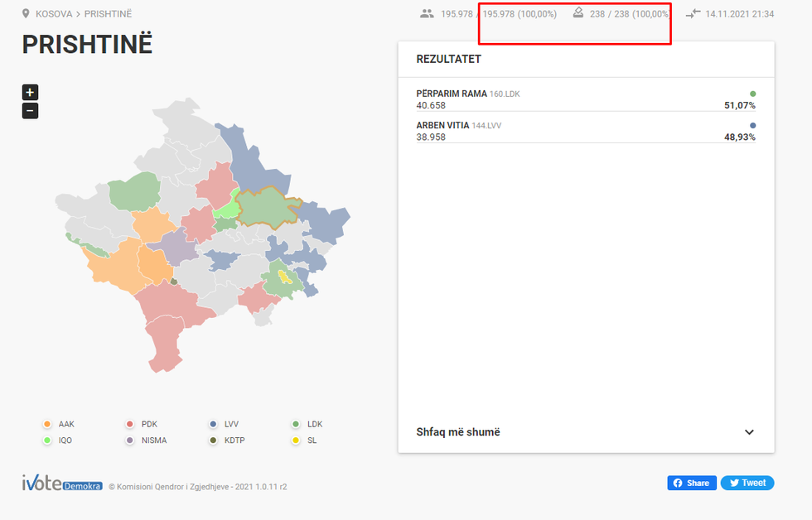Zoom in the map with plus button
The image size is (812, 520).
click(30, 93)
